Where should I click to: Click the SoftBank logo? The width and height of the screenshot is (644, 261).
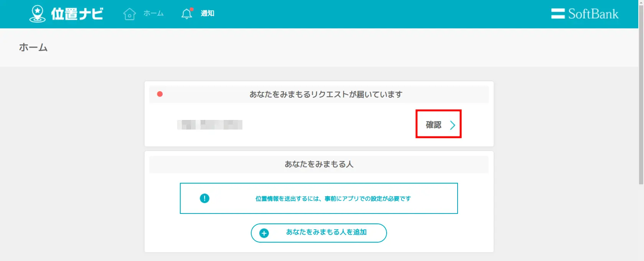585,14
